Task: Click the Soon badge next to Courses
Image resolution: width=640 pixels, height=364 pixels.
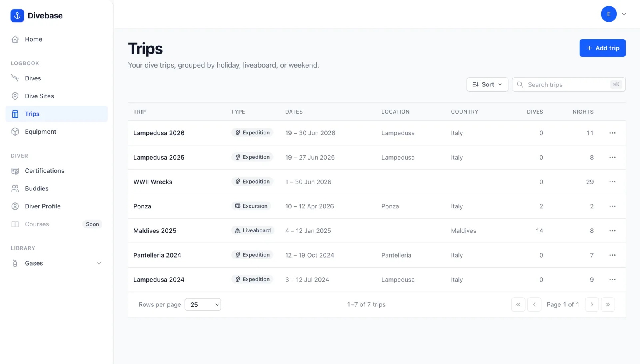Action: [x=92, y=224]
